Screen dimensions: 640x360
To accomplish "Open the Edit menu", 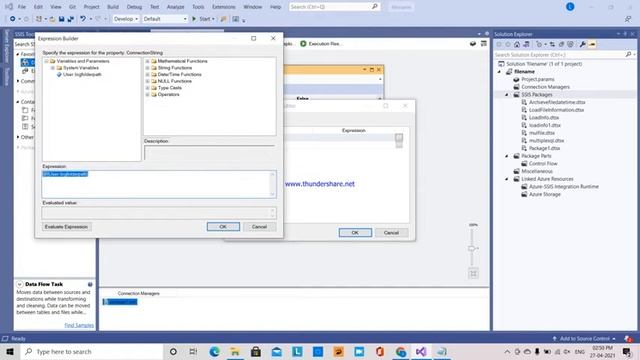I will pos(38,7).
